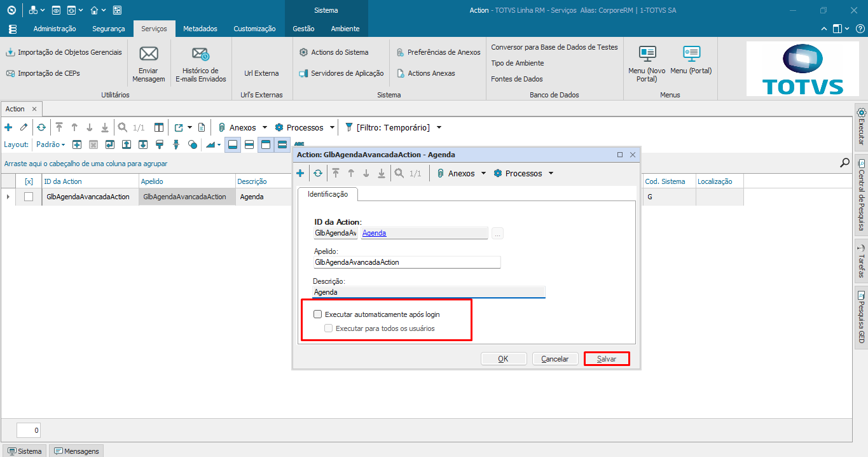Expand the export icon dropdown arrow
Image resolution: width=868 pixels, height=457 pixels.
(189, 127)
